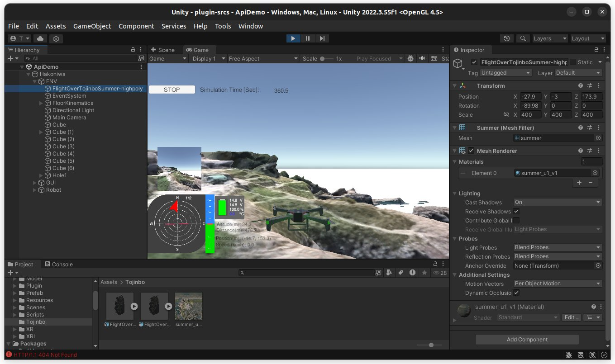
Task: Open the Free Aspect dropdown
Action: click(263, 58)
